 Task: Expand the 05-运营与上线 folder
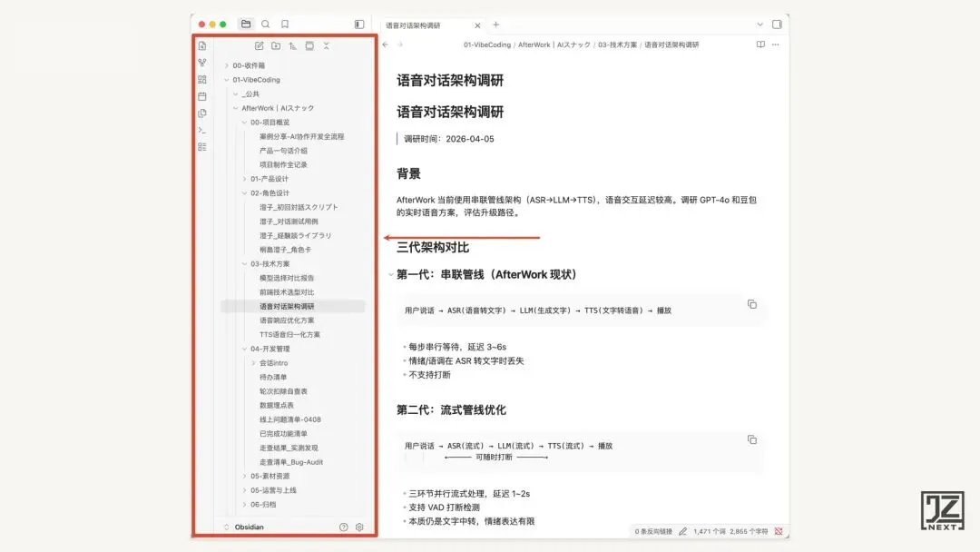click(244, 490)
